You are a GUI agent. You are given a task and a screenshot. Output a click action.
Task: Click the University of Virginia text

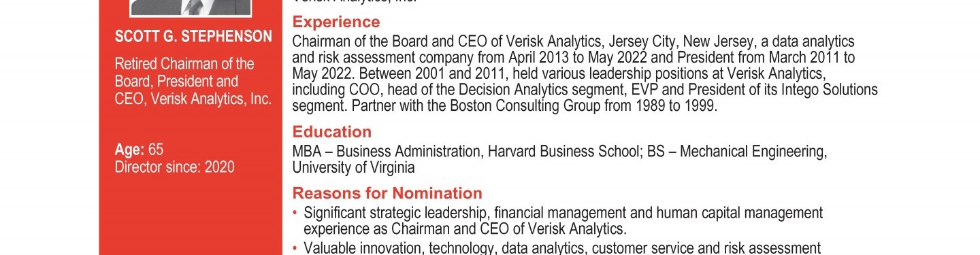coord(353,167)
